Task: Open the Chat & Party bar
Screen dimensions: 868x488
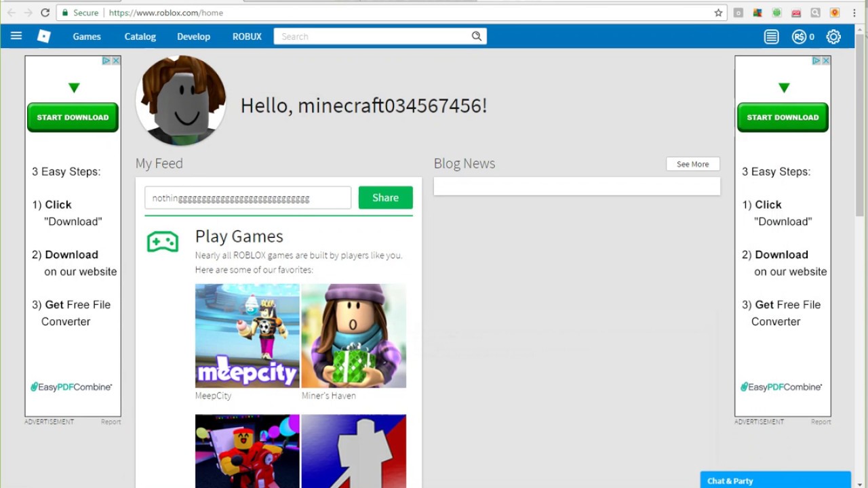Action: [x=775, y=481]
